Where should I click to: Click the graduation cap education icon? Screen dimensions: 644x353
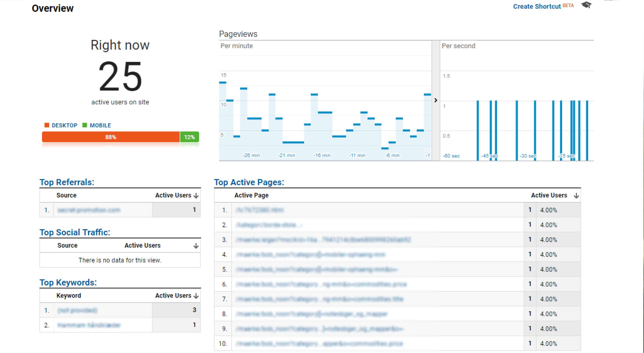[586, 5]
